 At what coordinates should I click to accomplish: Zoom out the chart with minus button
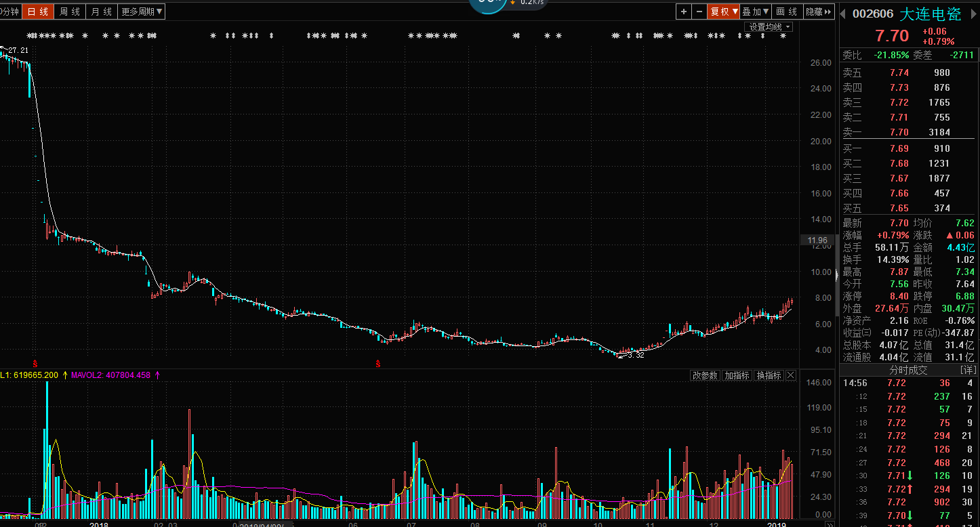point(699,12)
